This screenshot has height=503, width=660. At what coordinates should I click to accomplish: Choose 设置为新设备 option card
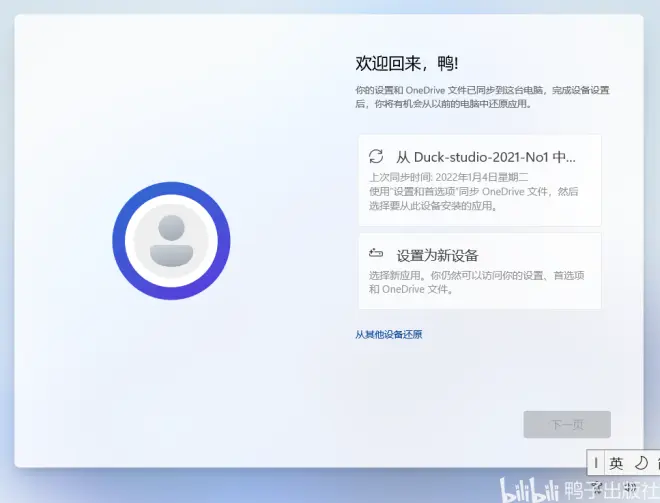[479, 271]
